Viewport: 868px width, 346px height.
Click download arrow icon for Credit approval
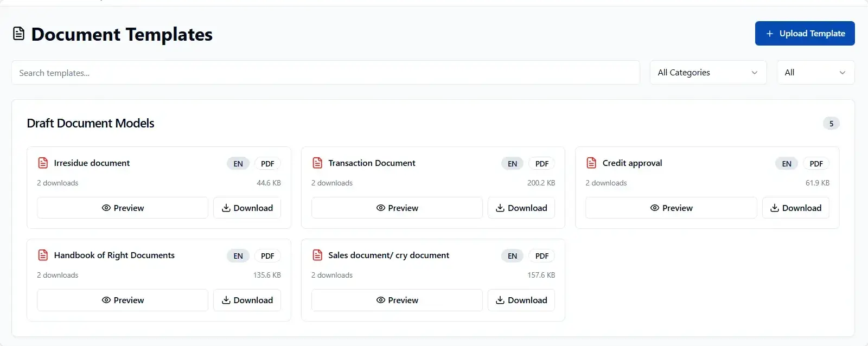tap(775, 208)
